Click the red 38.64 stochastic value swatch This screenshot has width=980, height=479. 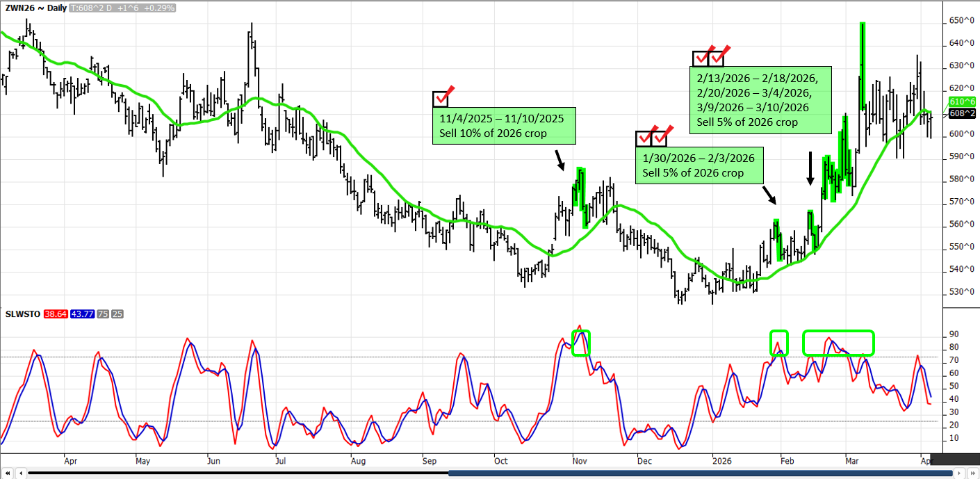click(x=56, y=314)
